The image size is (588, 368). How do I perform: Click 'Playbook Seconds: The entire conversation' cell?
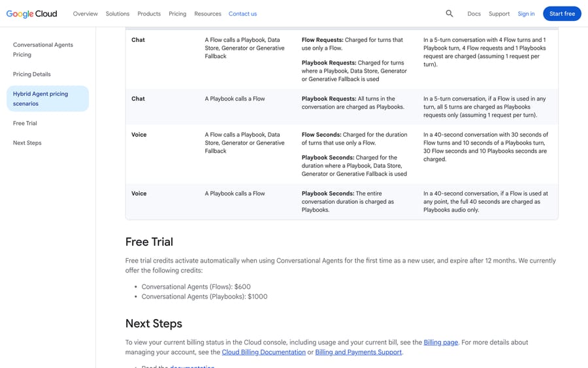pyautogui.click(x=348, y=201)
